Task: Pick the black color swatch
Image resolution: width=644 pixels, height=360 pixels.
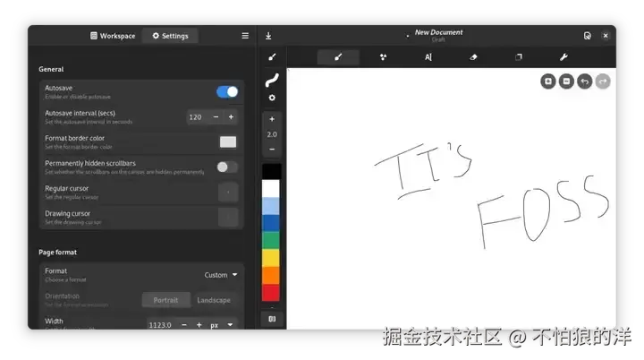Action: coord(271,171)
